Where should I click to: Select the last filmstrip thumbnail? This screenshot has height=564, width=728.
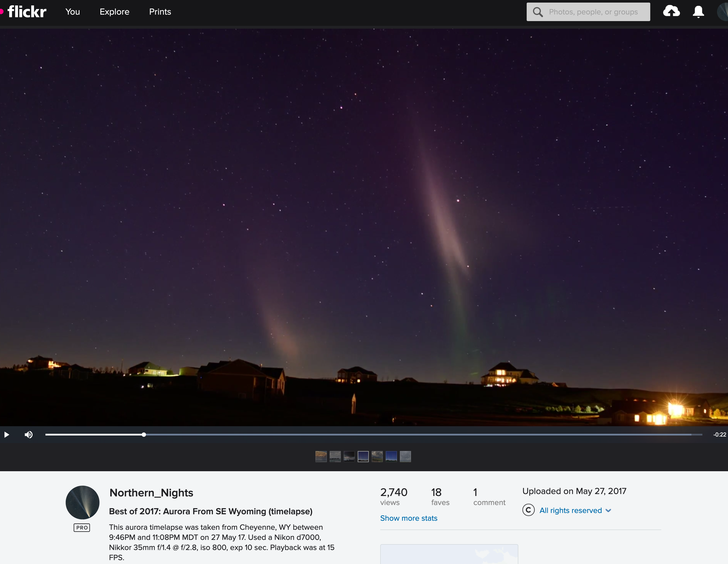coord(405,456)
